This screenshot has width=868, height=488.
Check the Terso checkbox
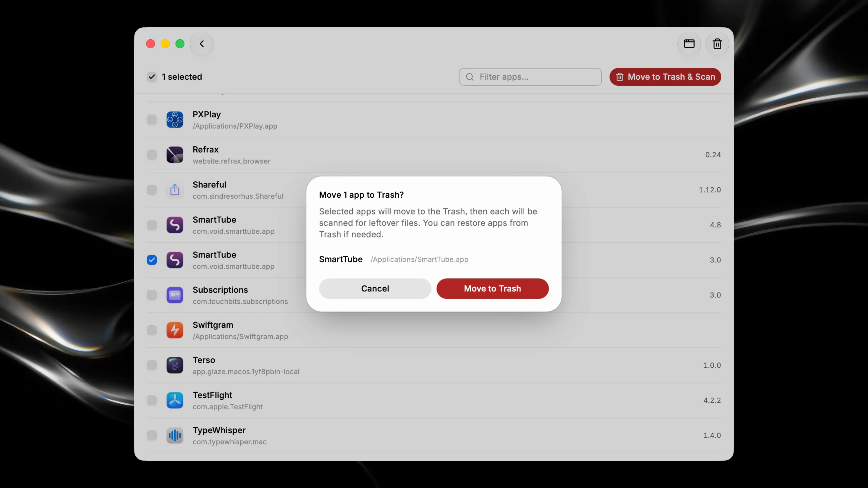pyautogui.click(x=152, y=365)
